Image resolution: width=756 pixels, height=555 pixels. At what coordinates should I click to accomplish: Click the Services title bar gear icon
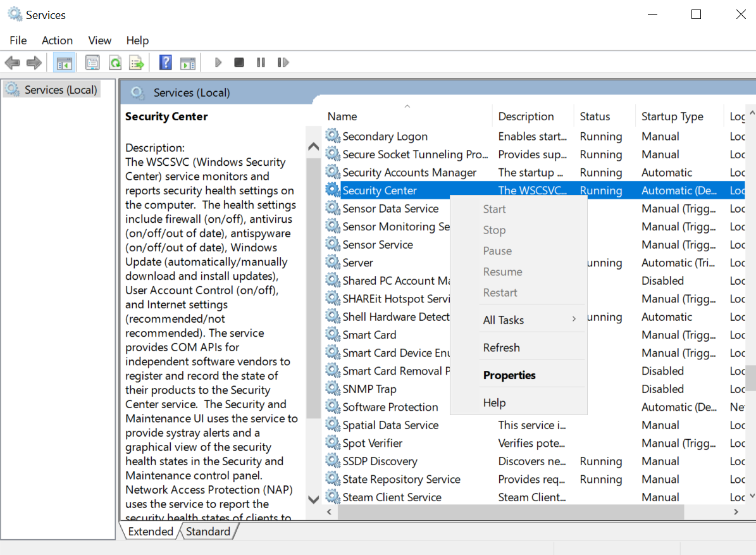15,15
